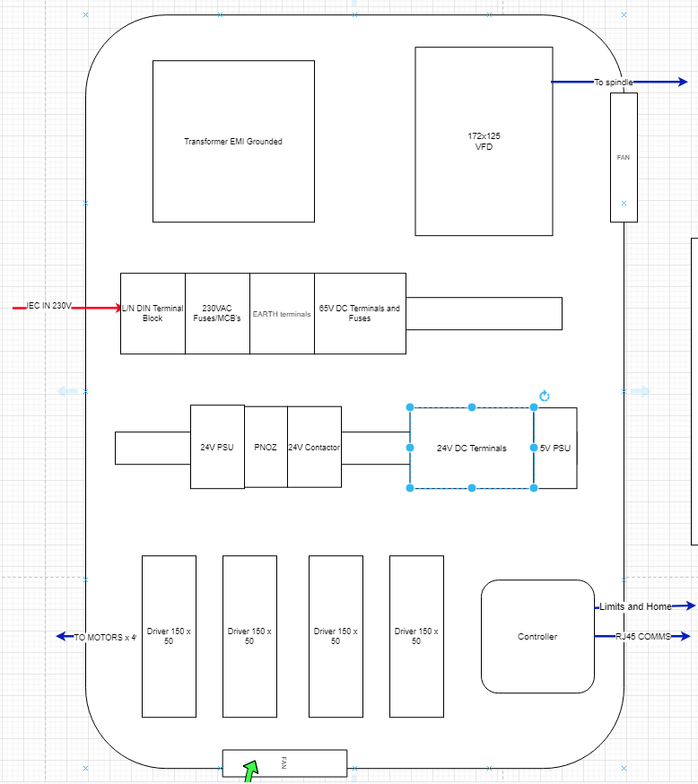
Task: Click the right-middle handle of 24V DC Terminals
Action: (x=534, y=448)
